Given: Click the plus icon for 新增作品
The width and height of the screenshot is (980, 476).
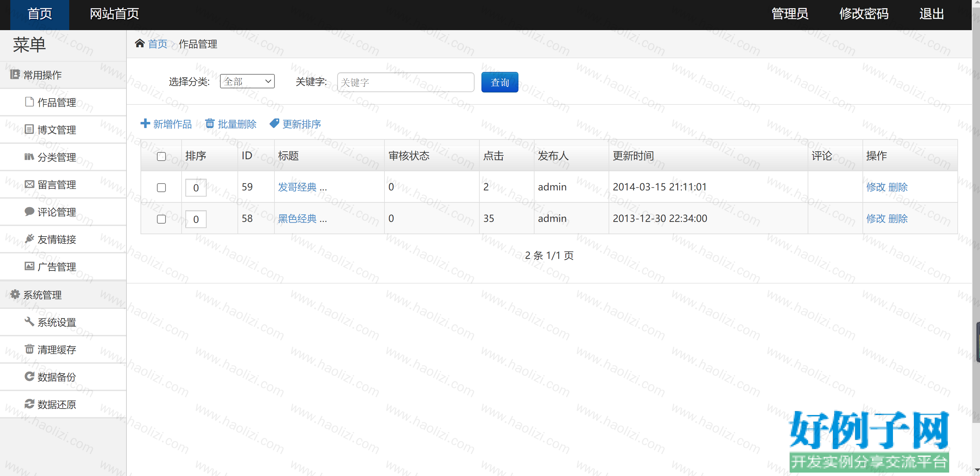Looking at the screenshot, I should coord(145,123).
